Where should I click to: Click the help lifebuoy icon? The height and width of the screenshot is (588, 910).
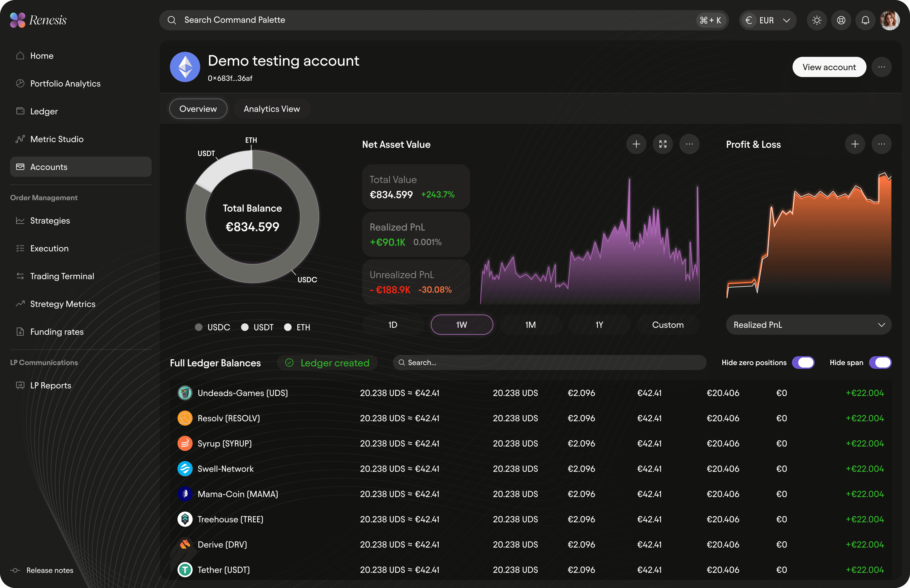pyautogui.click(x=841, y=20)
